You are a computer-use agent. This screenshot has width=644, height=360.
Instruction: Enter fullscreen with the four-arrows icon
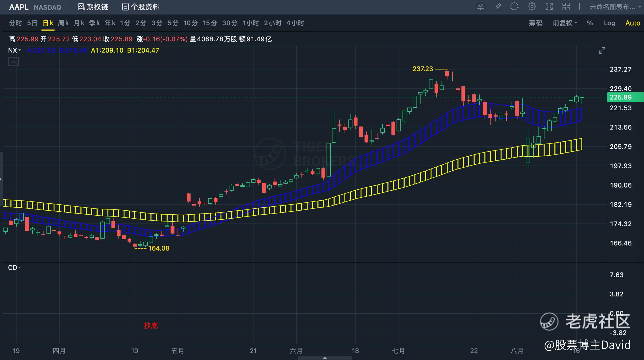pos(549,7)
